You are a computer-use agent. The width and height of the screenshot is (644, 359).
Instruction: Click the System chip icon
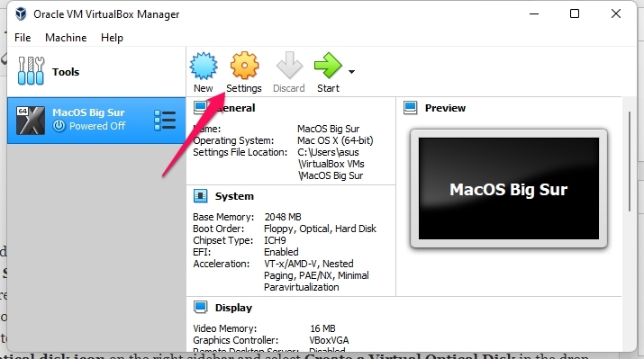coord(201,196)
